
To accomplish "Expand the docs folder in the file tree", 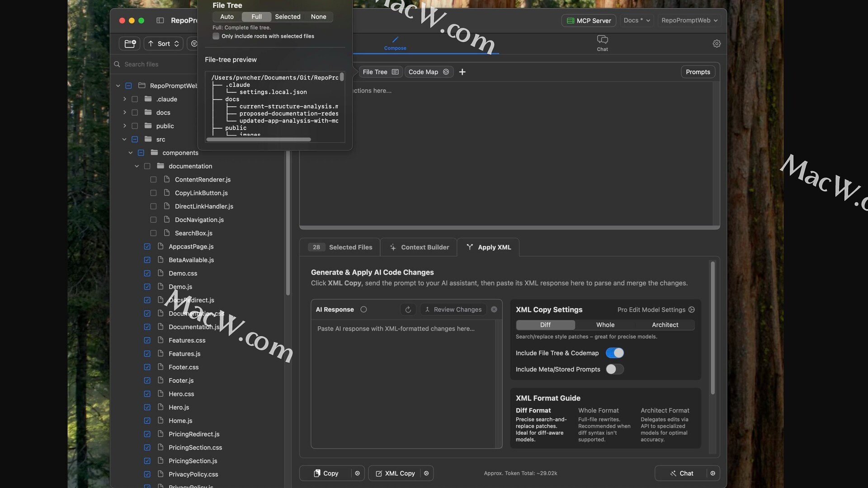I will (124, 113).
